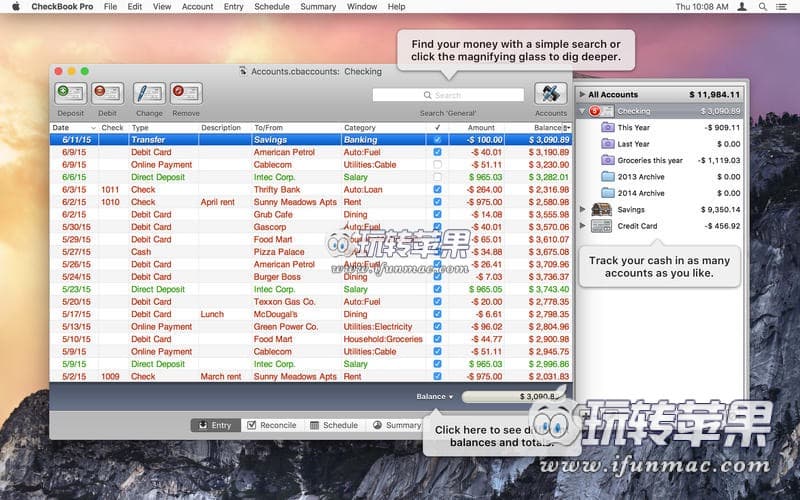Click the Change entry toolbar icon
The width and height of the screenshot is (800, 500).
[149, 94]
